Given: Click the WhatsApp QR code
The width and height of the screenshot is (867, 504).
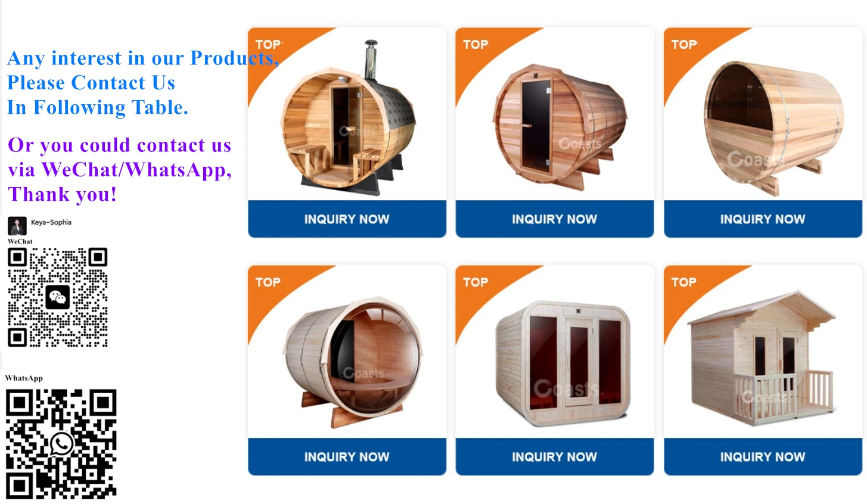Looking at the screenshot, I should pyautogui.click(x=61, y=444).
